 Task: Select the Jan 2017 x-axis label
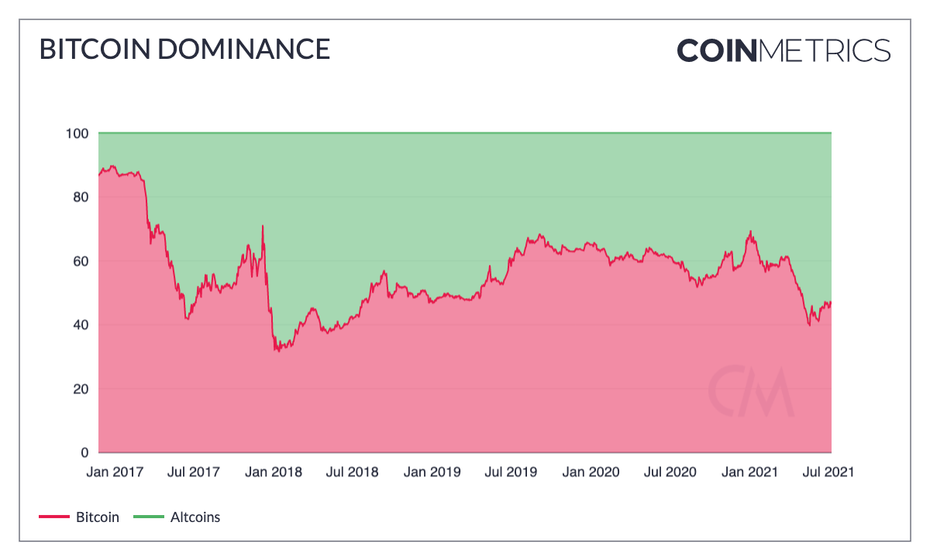(x=115, y=471)
